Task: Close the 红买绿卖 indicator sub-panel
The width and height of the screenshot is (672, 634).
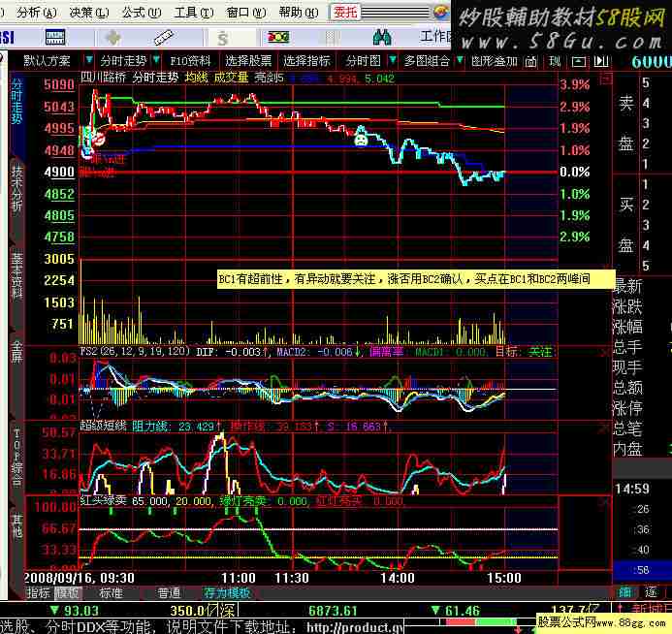Action: click(605, 501)
